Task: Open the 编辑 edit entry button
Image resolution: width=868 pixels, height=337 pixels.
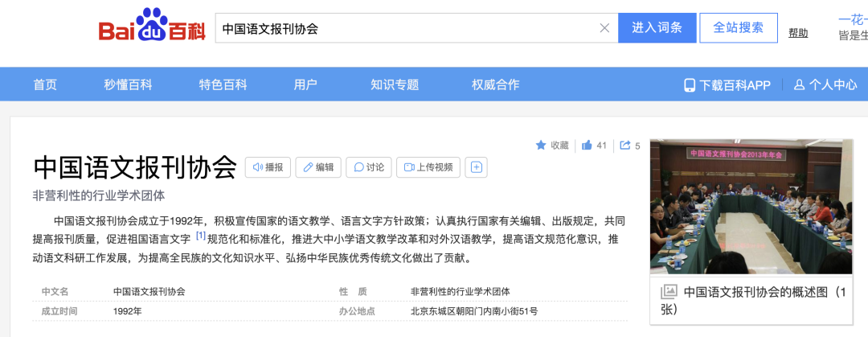Action: point(318,167)
